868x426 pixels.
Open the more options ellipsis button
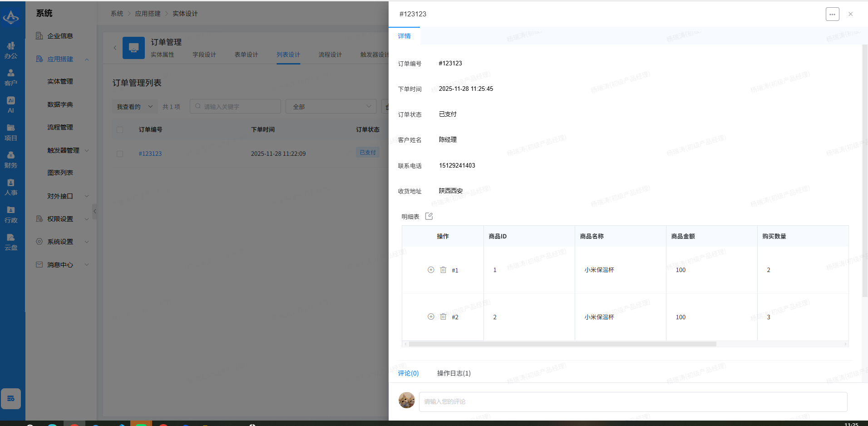[832, 14]
